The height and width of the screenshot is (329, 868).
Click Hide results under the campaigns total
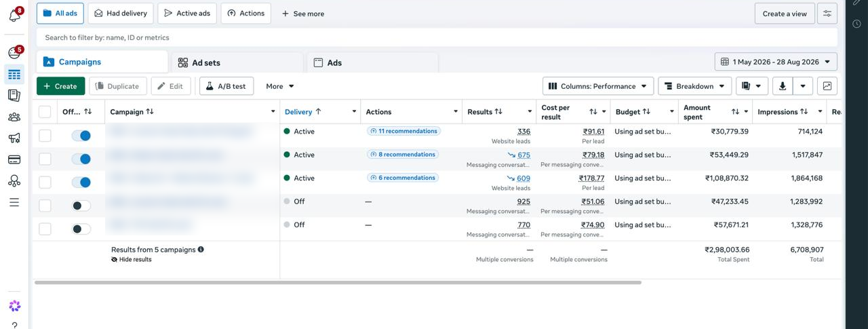[132, 259]
